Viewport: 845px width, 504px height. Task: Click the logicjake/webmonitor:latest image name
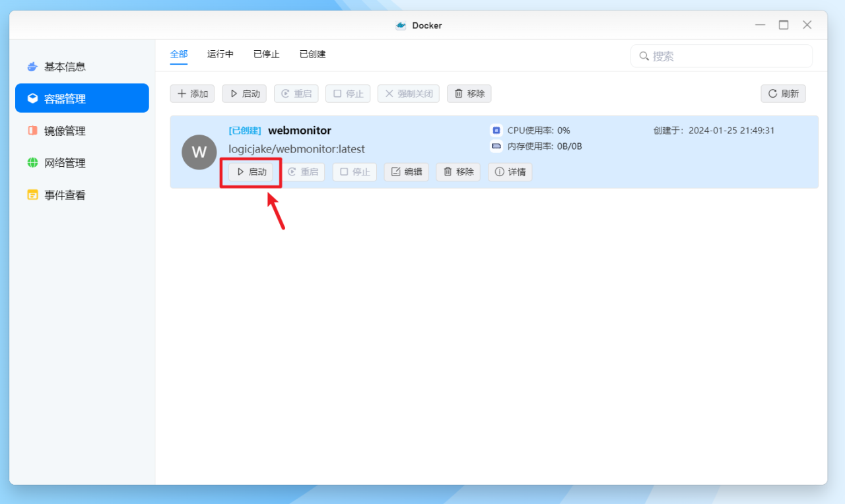(x=296, y=149)
